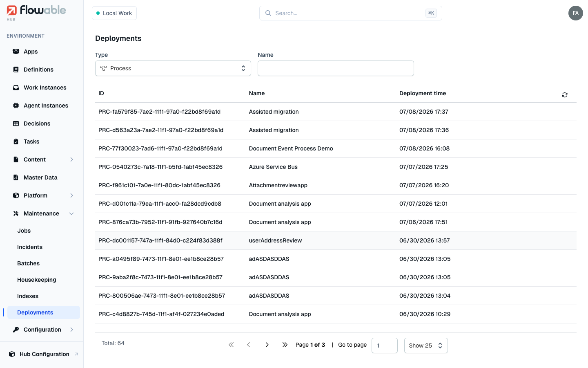The height and width of the screenshot is (368, 588).
Task: Click ID PRC-c4d8827b-745d-11f1-af4f-027234e0aded
Action: pyautogui.click(x=161, y=314)
